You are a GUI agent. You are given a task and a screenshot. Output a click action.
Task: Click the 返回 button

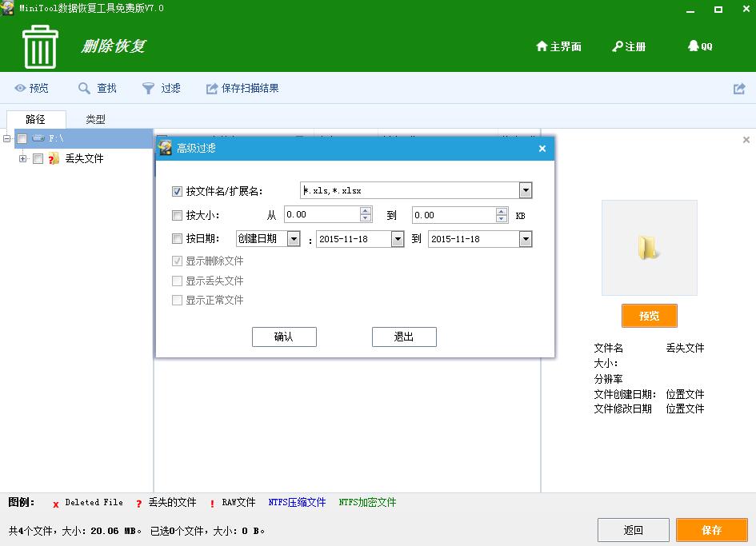[633, 530]
